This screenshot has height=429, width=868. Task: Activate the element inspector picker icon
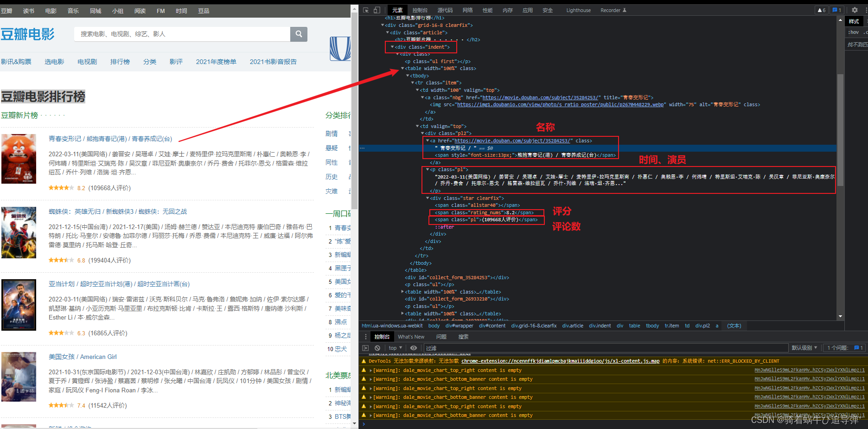click(366, 10)
